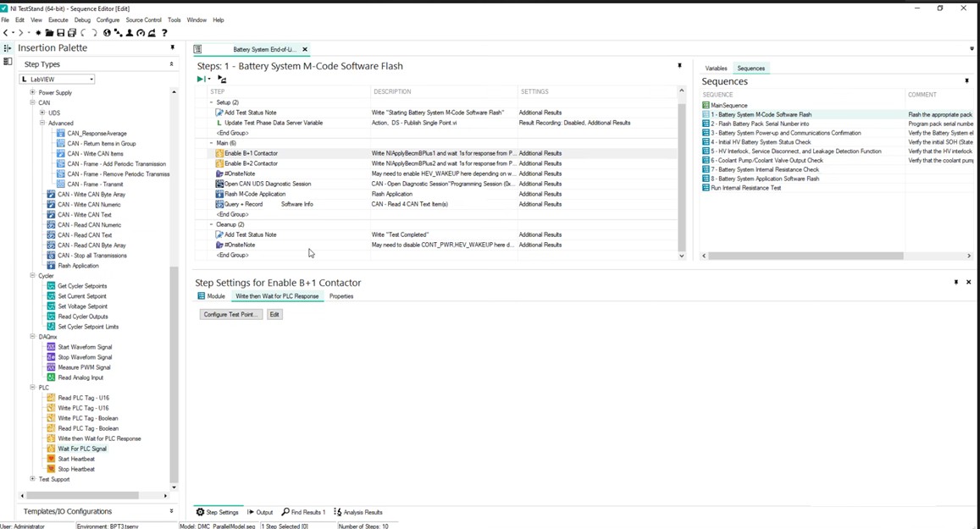Screen dimensions: 980x529
Task: Open the Analysis Results tab
Action: (358, 512)
